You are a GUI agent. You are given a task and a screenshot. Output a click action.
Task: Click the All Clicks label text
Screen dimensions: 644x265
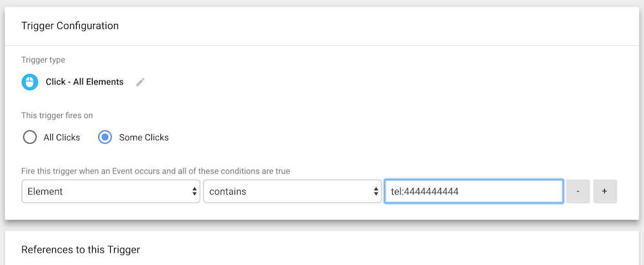click(x=62, y=137)
